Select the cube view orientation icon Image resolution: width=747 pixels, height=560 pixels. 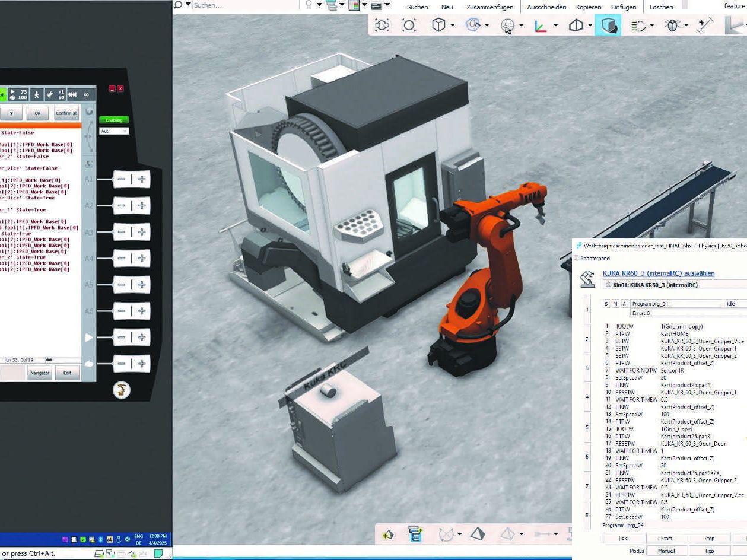tap(438, 25)
